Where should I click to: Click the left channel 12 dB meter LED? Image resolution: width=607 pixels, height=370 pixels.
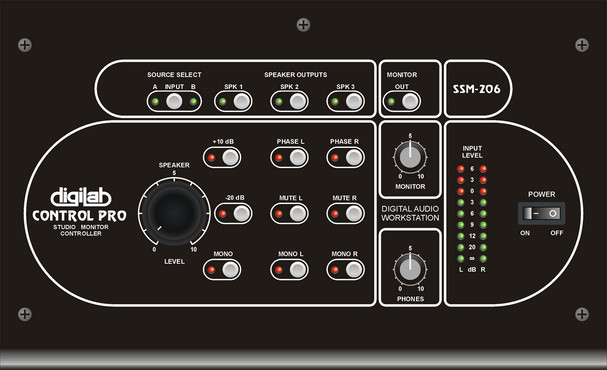point(461,236)
